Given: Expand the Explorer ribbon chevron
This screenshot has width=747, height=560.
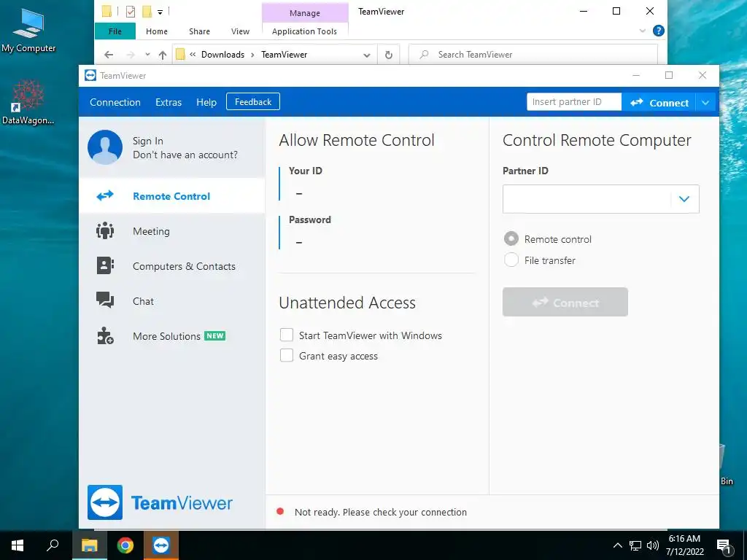Looking at the screenshot, I should click(x=642, y=31).
